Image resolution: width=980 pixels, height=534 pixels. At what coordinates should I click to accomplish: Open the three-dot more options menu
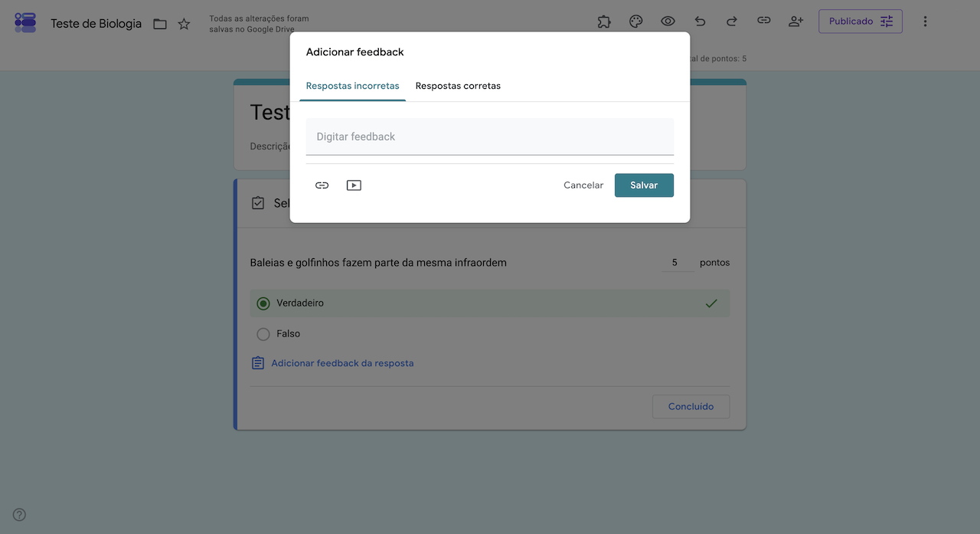(x=925, y=21)
